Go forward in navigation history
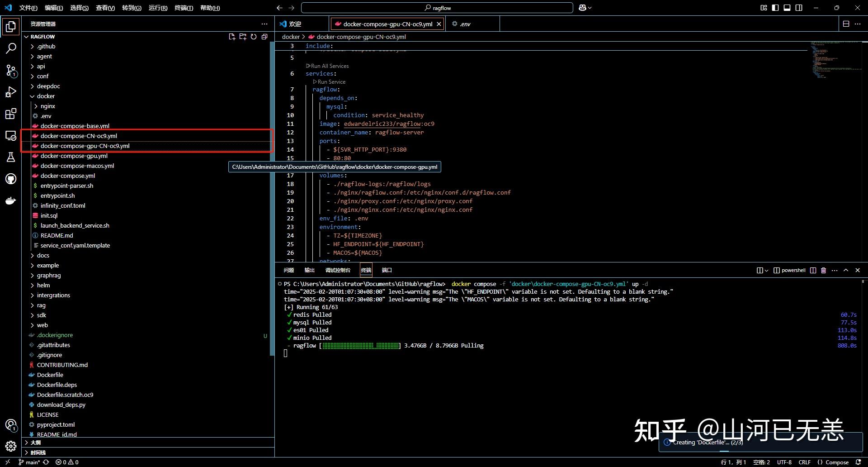 pyautogui.click(x=291, y=8)
